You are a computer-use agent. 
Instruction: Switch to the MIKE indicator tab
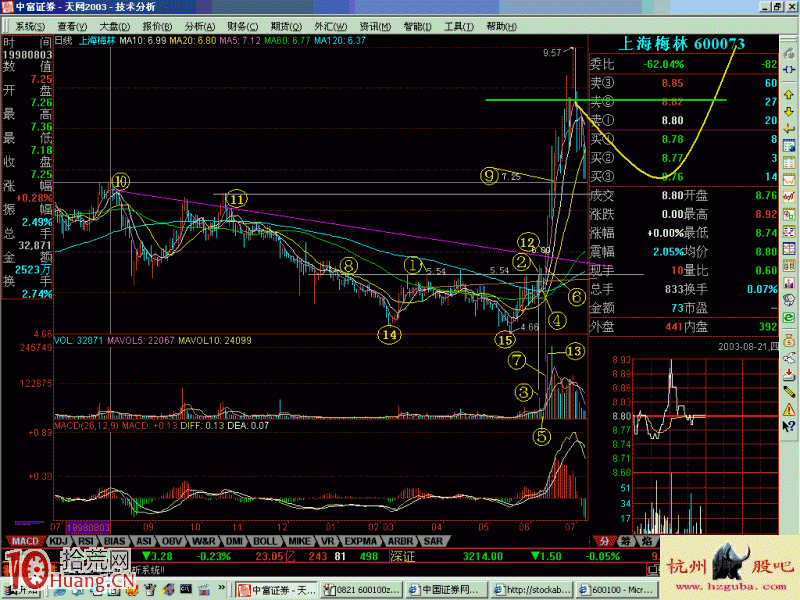pyautogui.click(x=299, y=541)
